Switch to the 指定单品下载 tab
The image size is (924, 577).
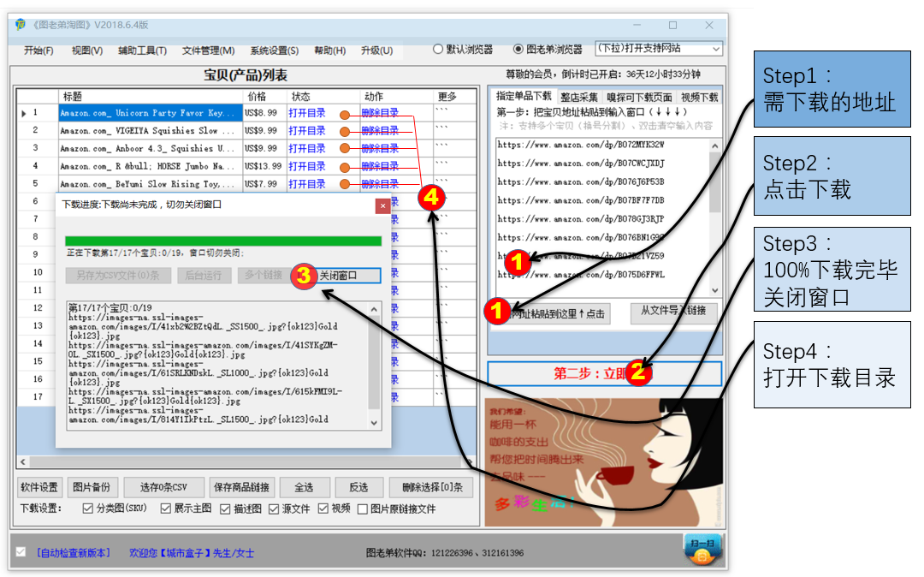point(524,96)
